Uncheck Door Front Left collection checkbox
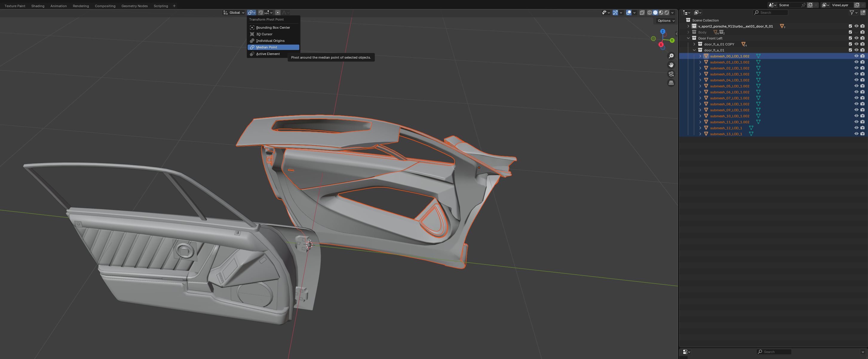Screen dimensions: 868x359 click(850, 38)
